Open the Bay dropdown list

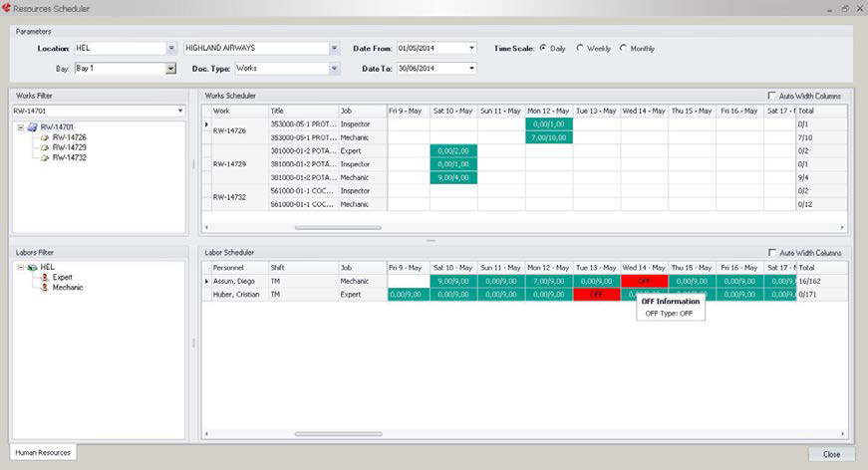click(x=170, y=69)
